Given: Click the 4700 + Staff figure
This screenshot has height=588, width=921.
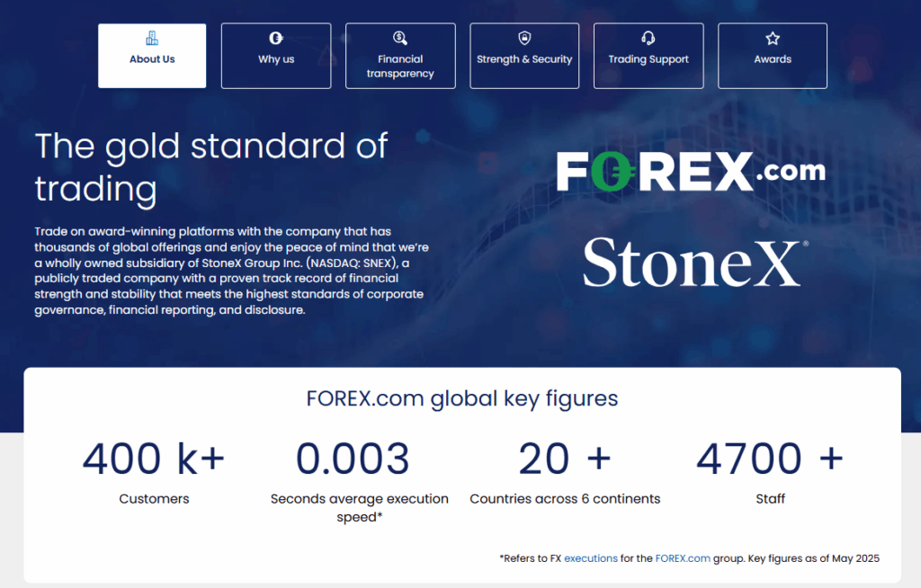Looking at the screenshot, I should tap(770, 459).
